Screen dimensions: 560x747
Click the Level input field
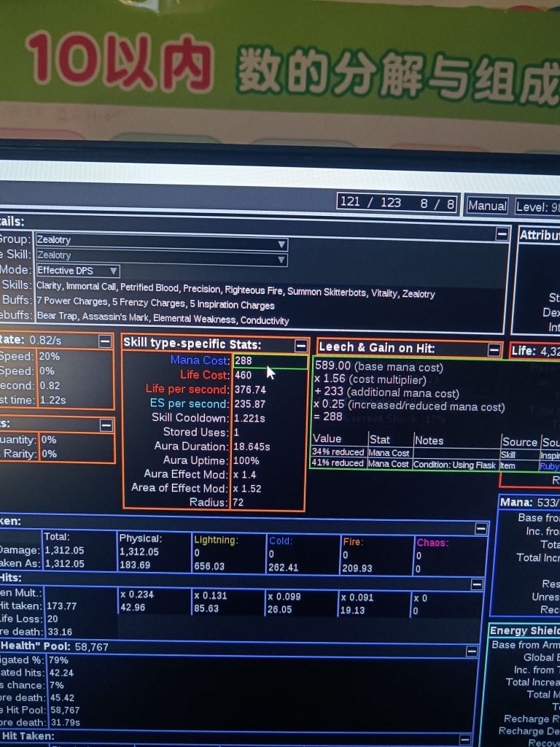pyautogui.click(x=537, y=207)
